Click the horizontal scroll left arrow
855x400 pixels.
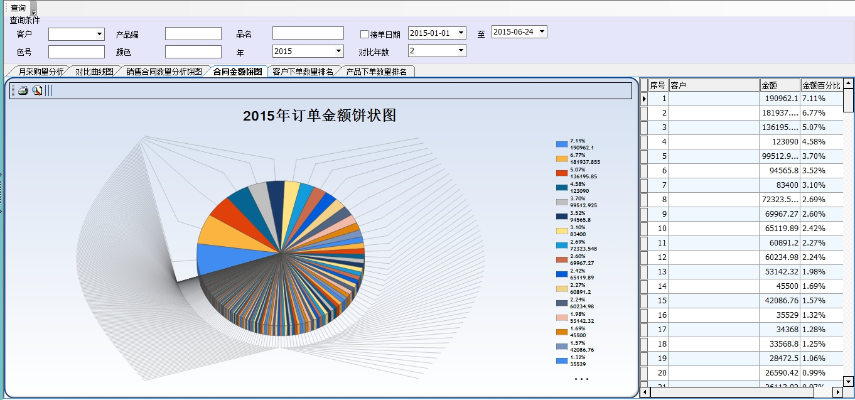click(x=645, y=393)
